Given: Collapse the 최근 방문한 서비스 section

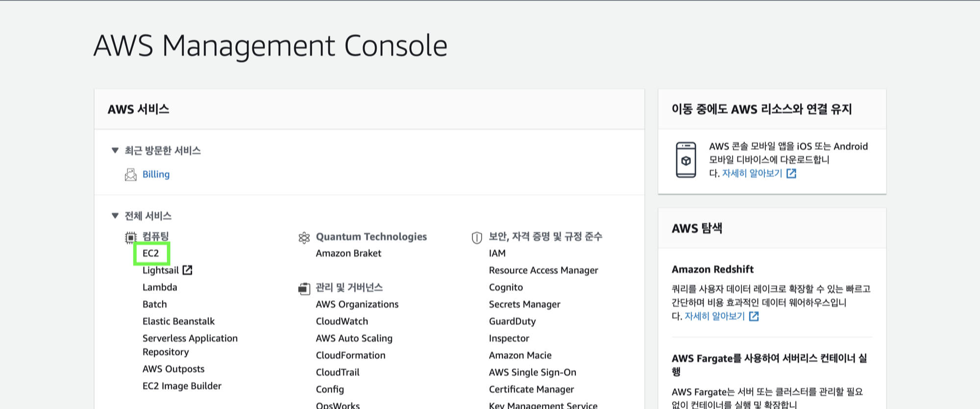Looking at the screenshot, I should (x=115, y=150).
